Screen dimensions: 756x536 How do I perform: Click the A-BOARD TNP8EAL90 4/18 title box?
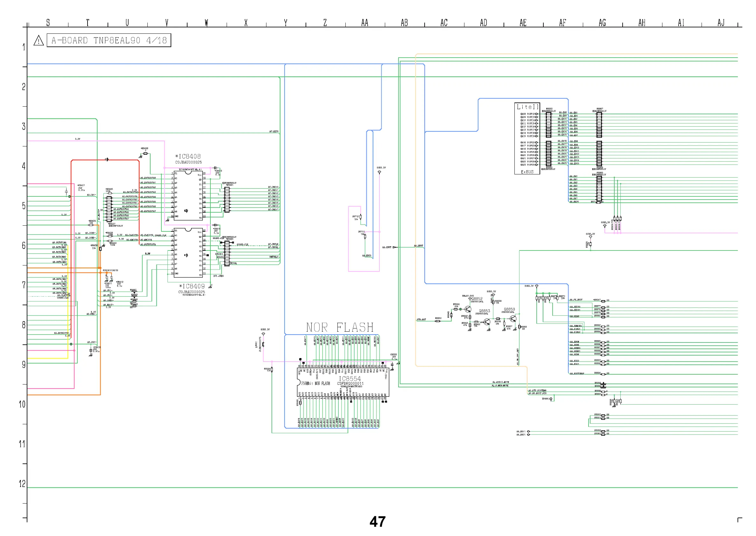pos(109,40)
